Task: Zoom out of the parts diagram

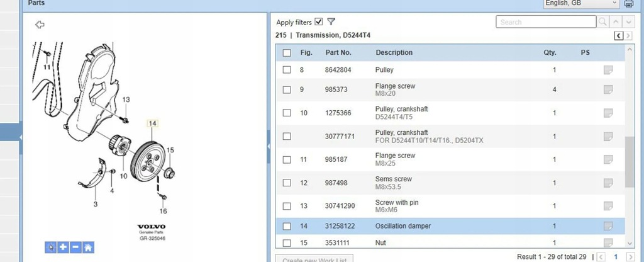Action: coord(75,247)
